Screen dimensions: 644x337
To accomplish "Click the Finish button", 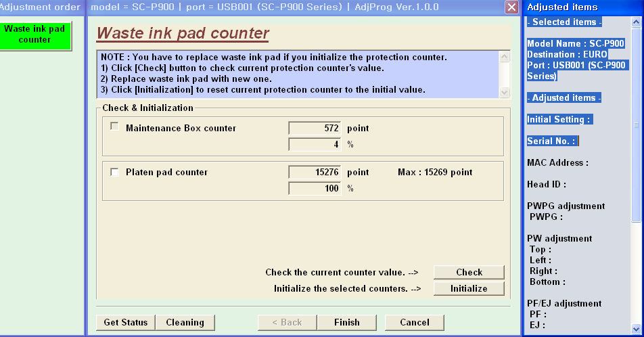I will click(x=347, y=322).
